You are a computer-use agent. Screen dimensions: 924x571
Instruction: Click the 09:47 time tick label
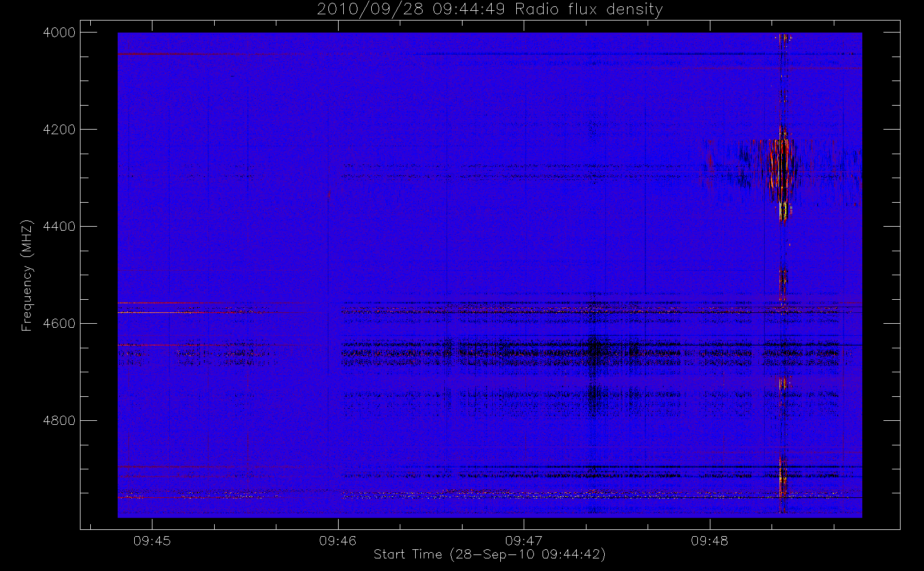coord(524,541)
